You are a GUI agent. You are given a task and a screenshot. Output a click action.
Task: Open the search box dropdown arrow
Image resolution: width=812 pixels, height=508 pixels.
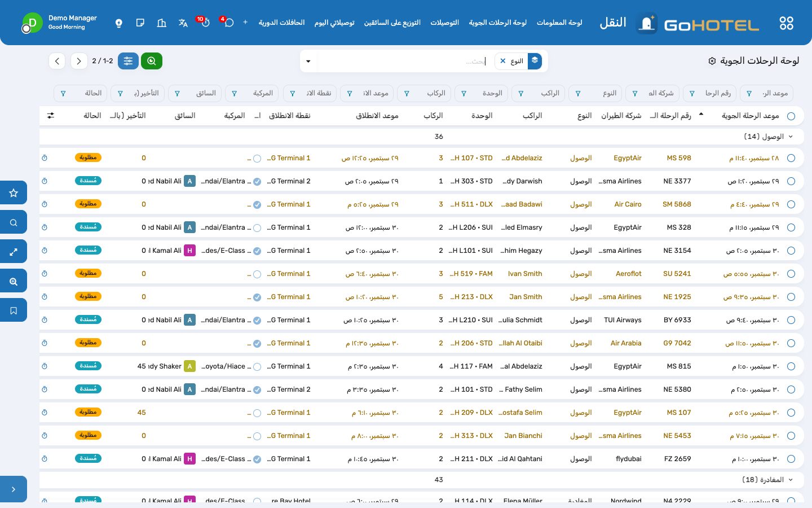click(x=308, y=61)
